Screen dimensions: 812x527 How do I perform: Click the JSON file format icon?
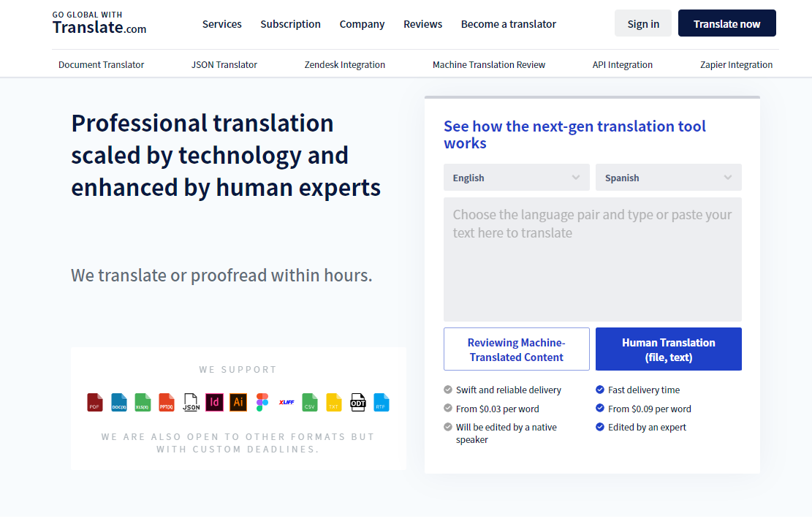click(x=191, y=402)
